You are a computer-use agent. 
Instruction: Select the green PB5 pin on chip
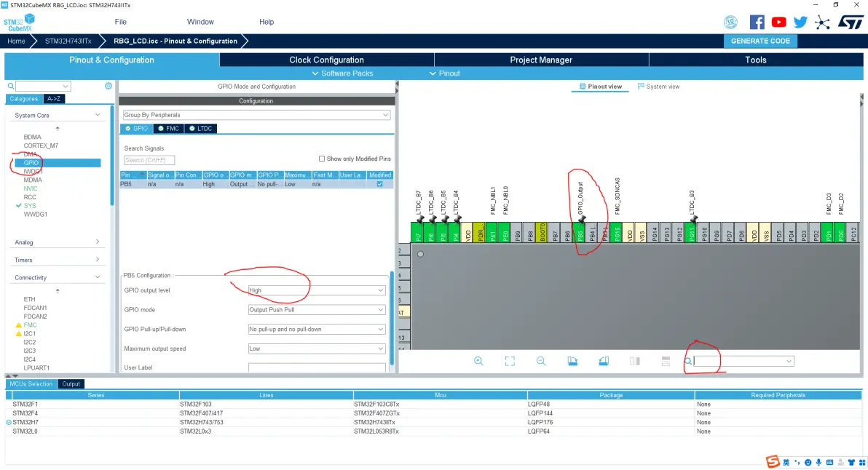coord(580,233)
